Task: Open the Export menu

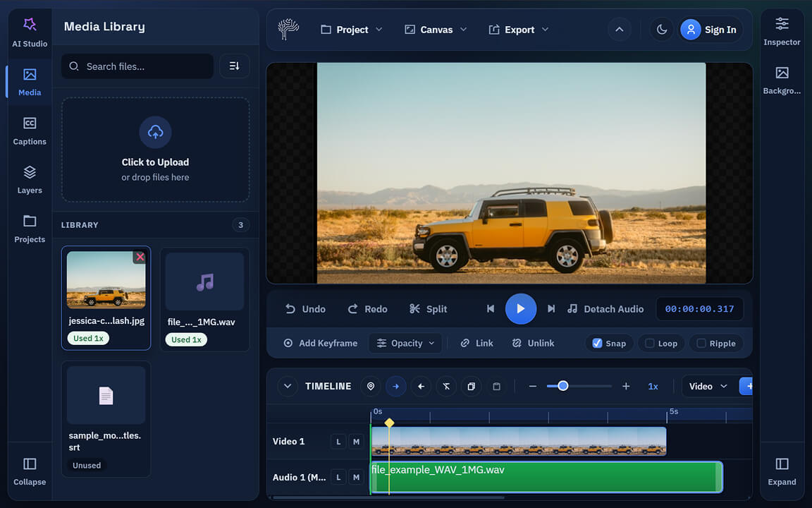Action: 519,30
